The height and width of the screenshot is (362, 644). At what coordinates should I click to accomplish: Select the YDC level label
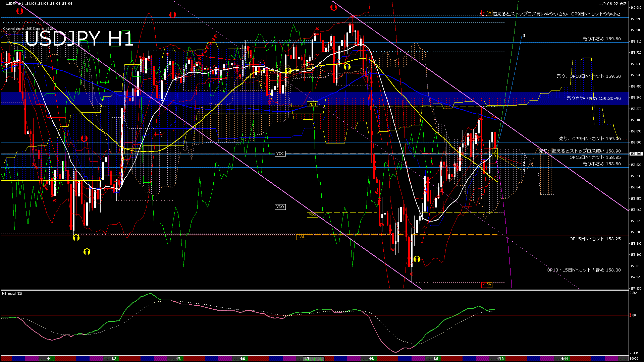(280, 154)
